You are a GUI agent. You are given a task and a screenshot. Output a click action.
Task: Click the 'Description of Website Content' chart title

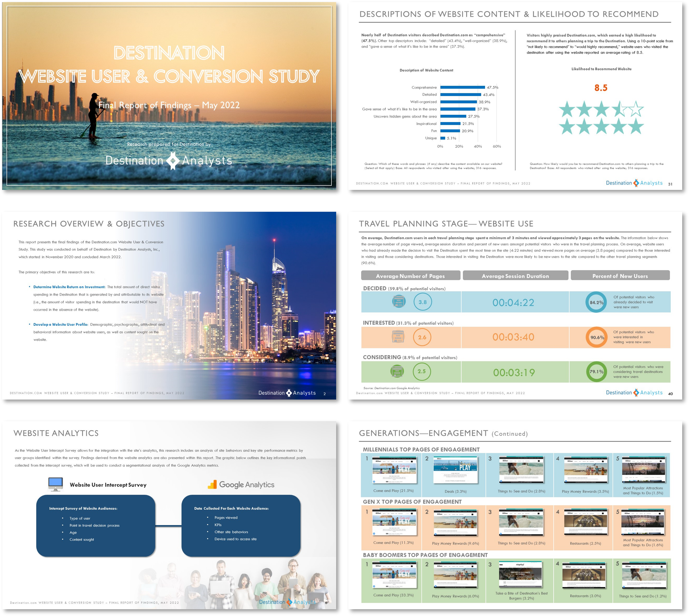426,70
